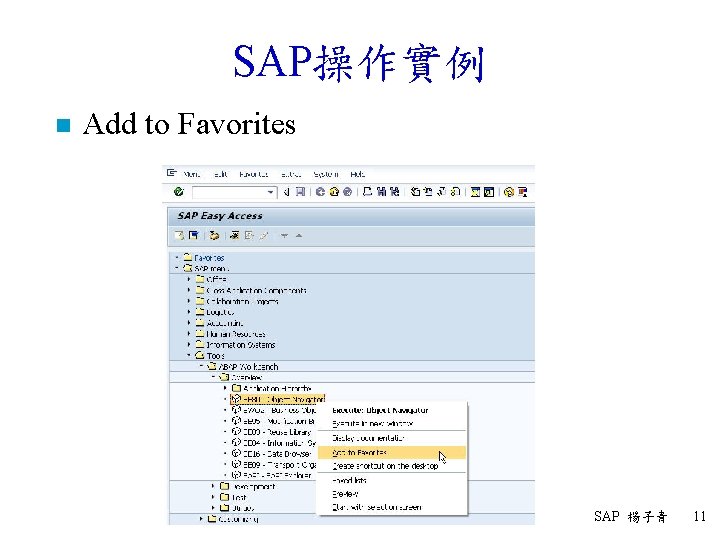Screen dimensions: 720x540
Task: Click the Previous Page icon
Action: [428, 192]
